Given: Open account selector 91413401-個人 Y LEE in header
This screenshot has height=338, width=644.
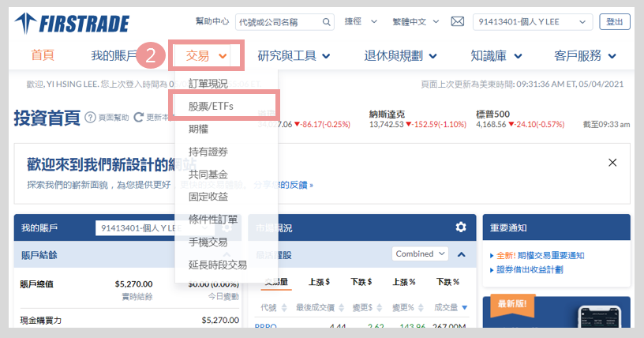Looking at the screenshot, I should pos(533,22).
